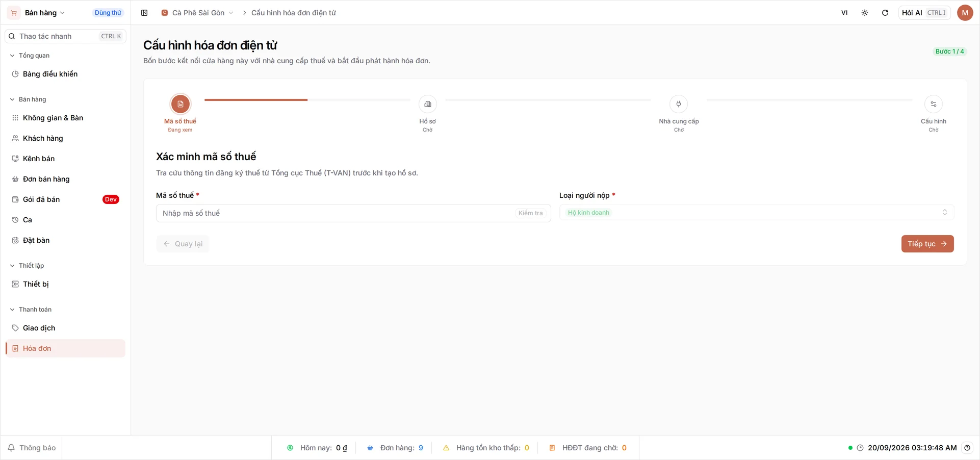Click the Nhà cung cấp step icon
Image resolution: width=980 pixels, height=460 pixels.
click(679, 104)
